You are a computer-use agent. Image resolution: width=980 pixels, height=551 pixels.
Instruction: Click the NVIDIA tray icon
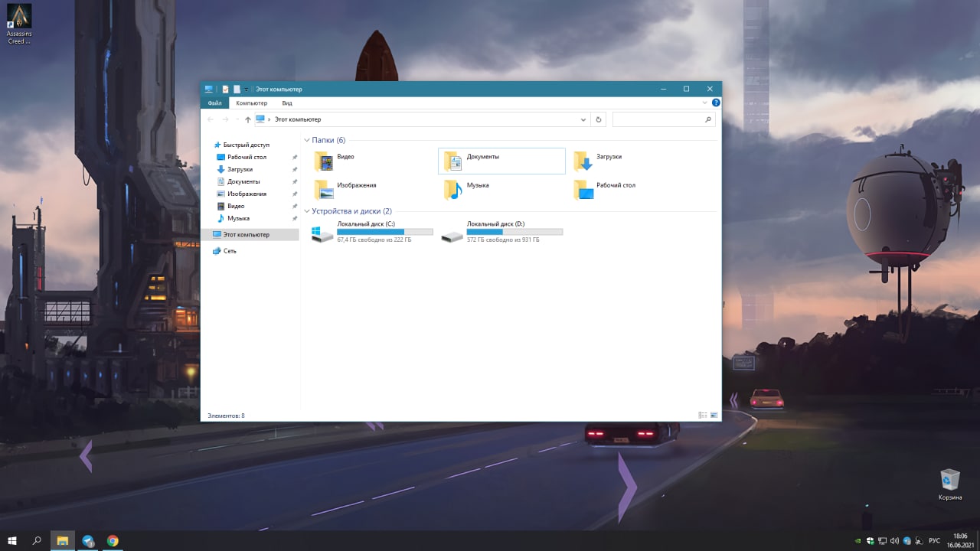857,540
